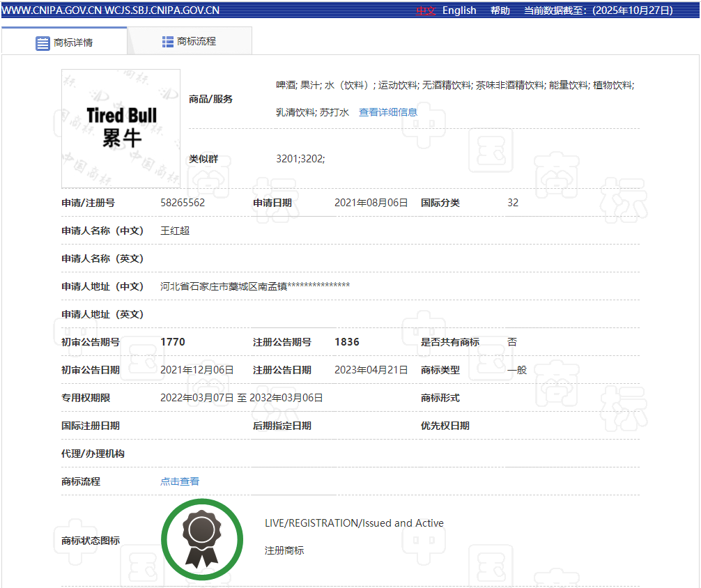701x588 pixels.
Task: Switch to the 商标流程 tab label
Action: pos(197,42)
